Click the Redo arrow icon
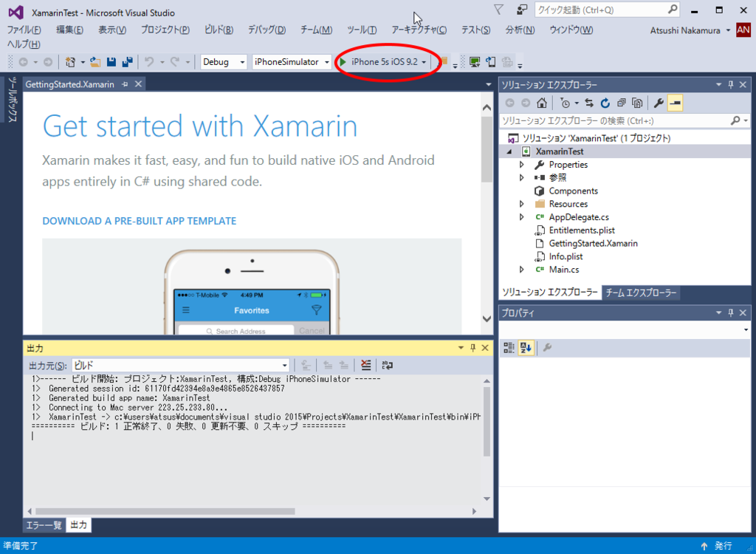 click(x=174, y=62)
